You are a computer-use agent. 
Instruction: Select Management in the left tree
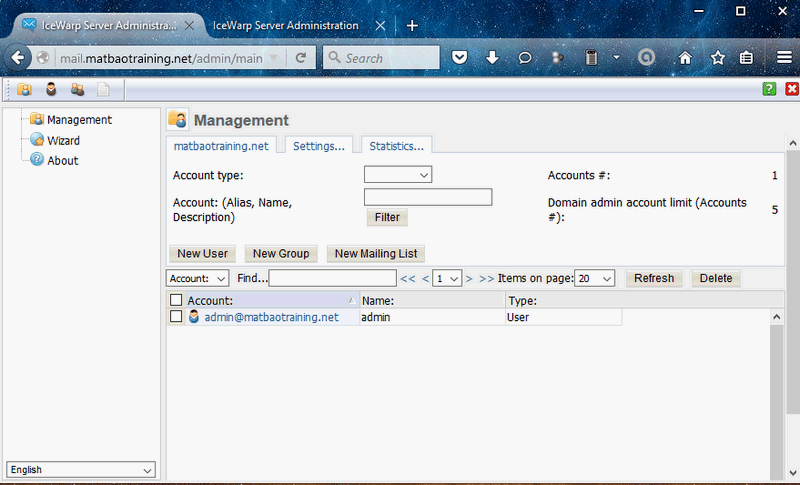(x=79, y=119)
